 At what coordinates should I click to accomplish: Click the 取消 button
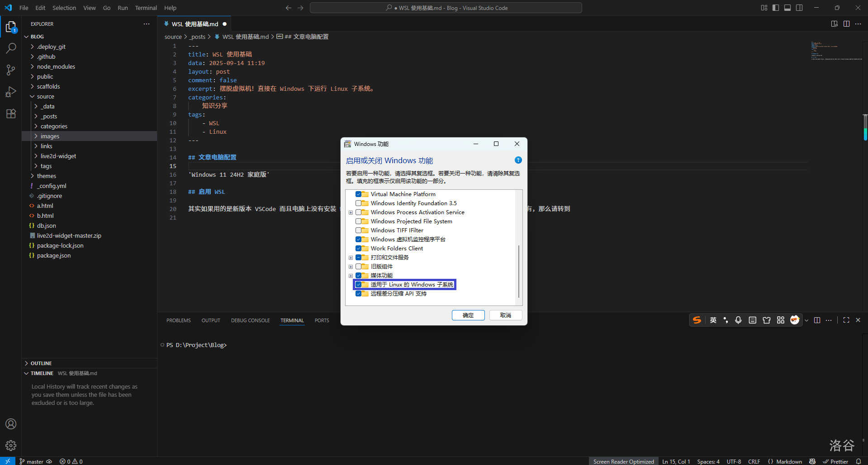click(505, 315)
